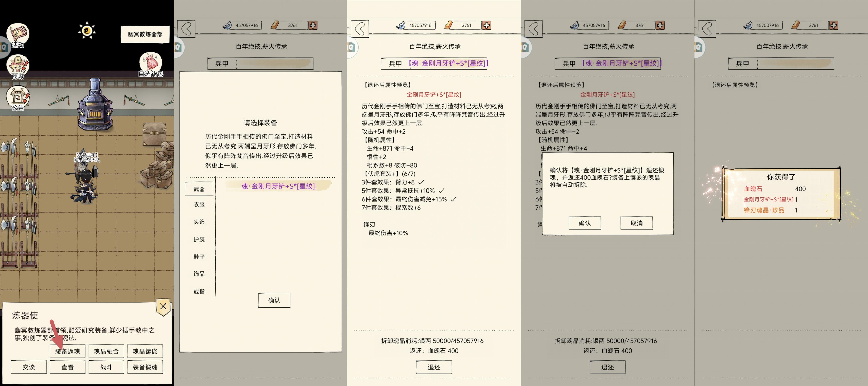Click the 魂晶融合 option
Viewport: 868px width, 386px height.
(x=106, y=351)
